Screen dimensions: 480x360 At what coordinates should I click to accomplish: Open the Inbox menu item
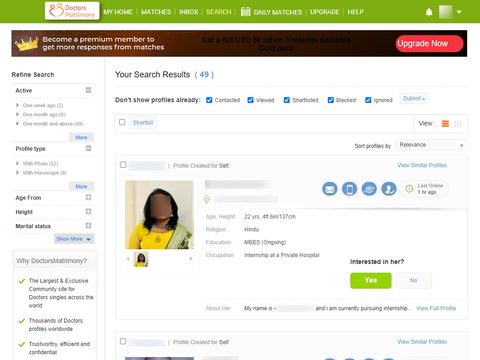pos(188,12)
